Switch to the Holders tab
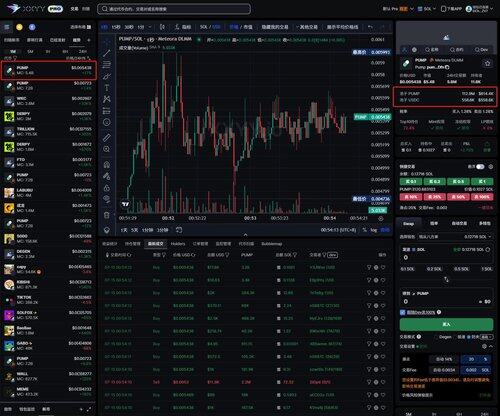This screenshot has width=500, height=416. tap(178, 244)
